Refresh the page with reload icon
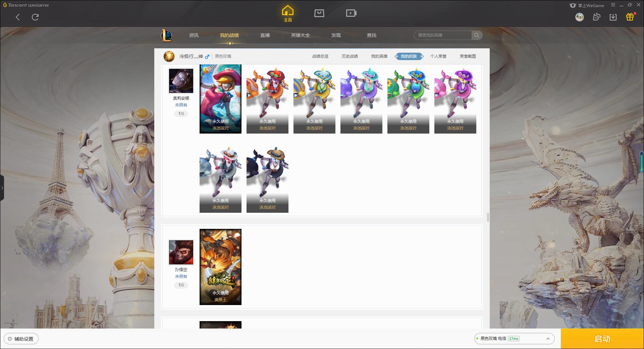Viewport: 644px width, 349px height. tap(35, 17)
